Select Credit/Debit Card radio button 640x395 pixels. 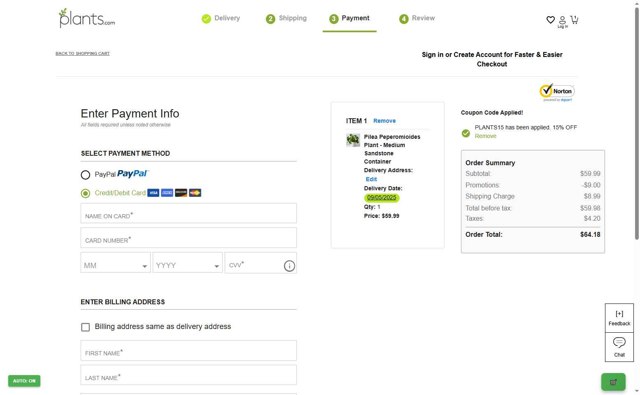tap(85, 193)
